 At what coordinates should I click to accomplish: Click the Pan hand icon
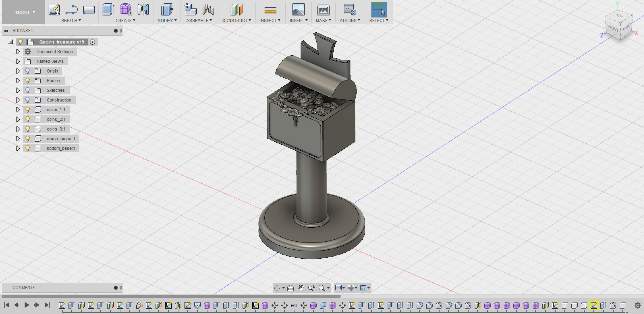pos(301,288)
